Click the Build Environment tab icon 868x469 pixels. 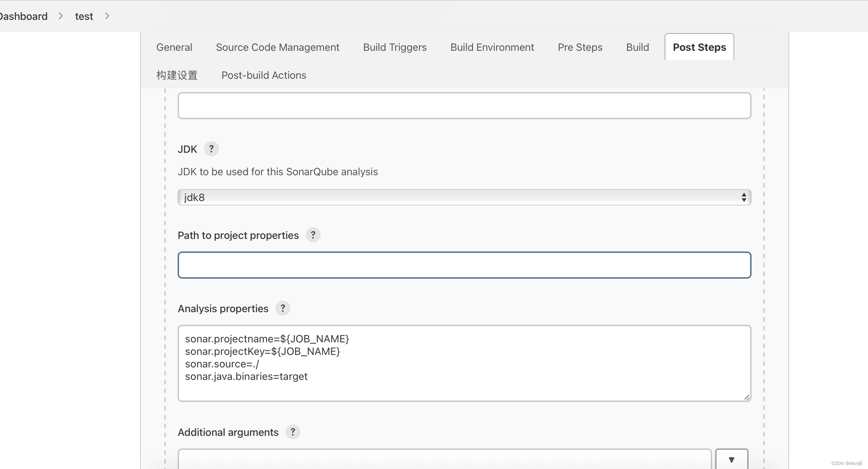point(492,47)
